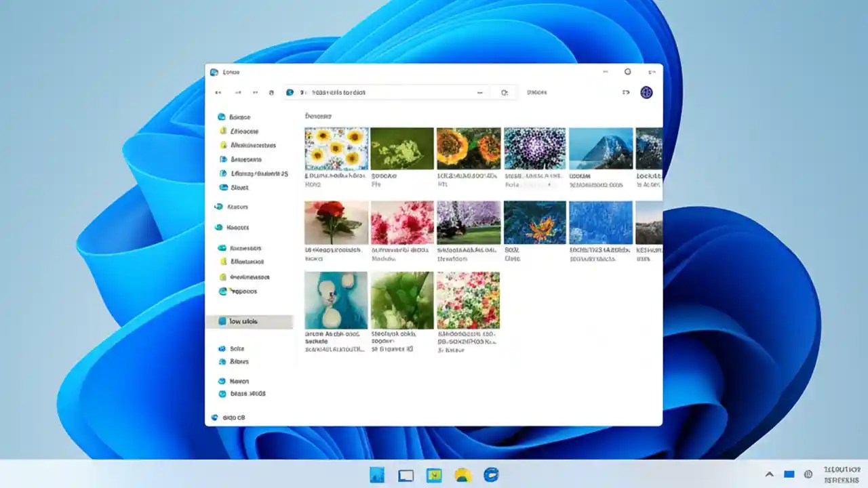868x488 pixels.
Task: Open the red rose image thumbnail
Action: pos(336,222)
